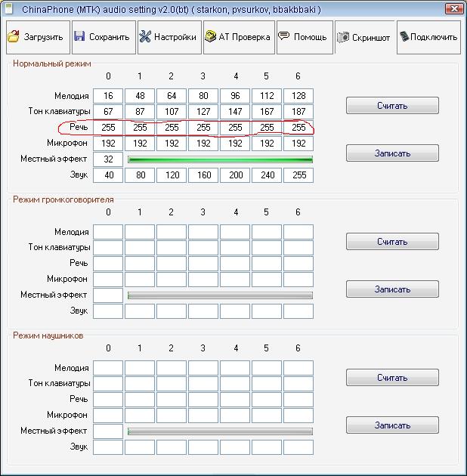Click Микрофон level 3 field in Нормальный режим
Image resolution: width=467 pixels, height=476 pixels.
click(x=203, y=144)
